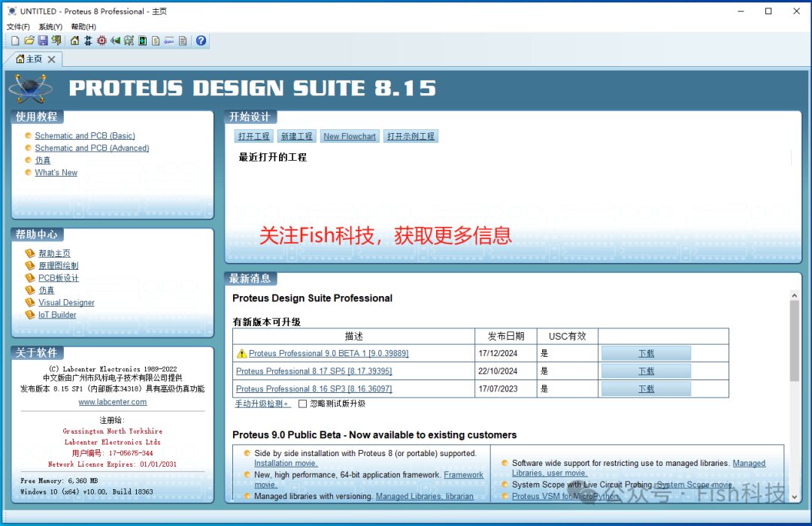The height and width of the screenshot is (526, 812).
Task: Save the project with the floppy icon
Action: point(43,41)
